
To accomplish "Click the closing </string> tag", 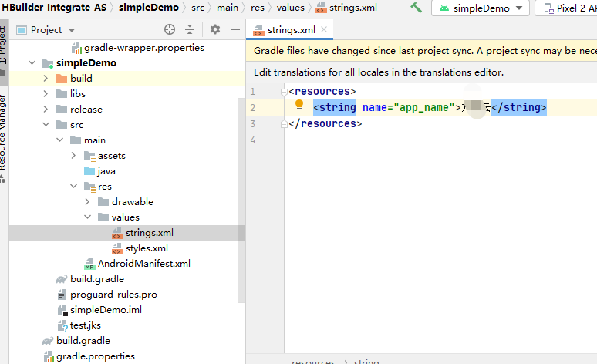I will pos(519,108).
